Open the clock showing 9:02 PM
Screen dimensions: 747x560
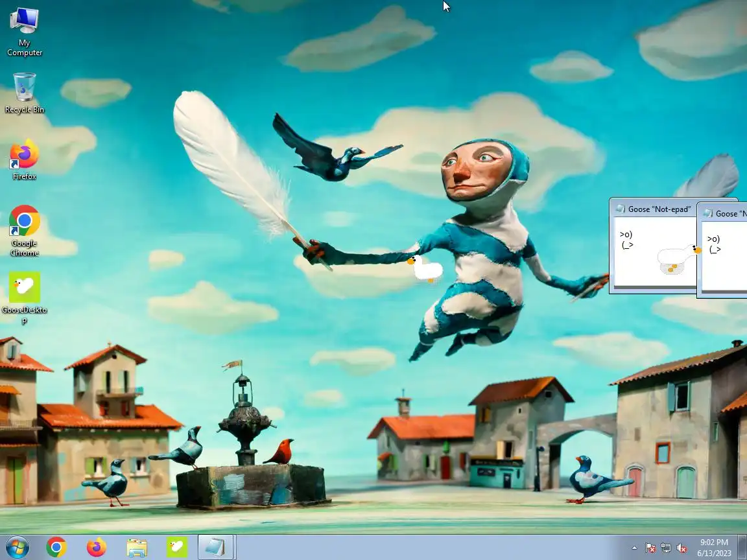click(x=714, y=548)
